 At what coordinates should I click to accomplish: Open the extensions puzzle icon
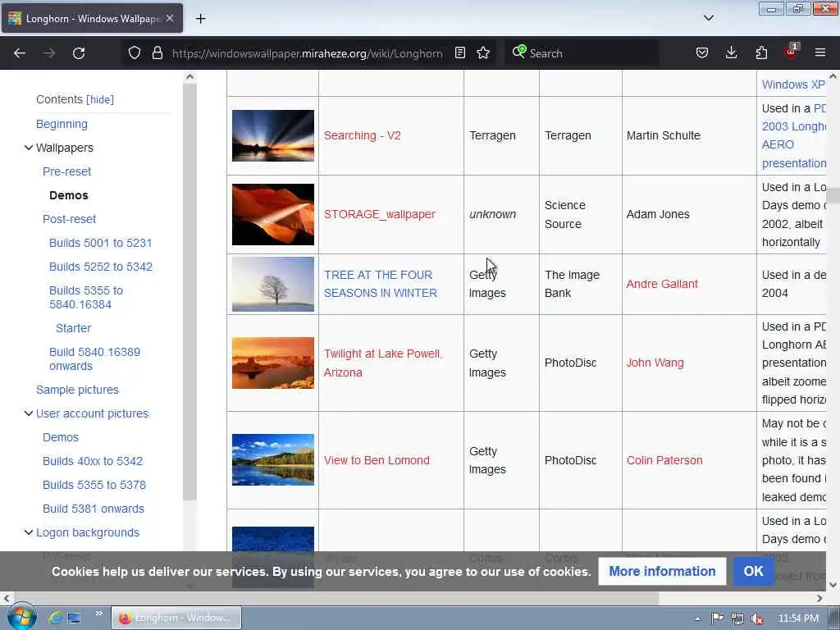click(x=761, y=53)
